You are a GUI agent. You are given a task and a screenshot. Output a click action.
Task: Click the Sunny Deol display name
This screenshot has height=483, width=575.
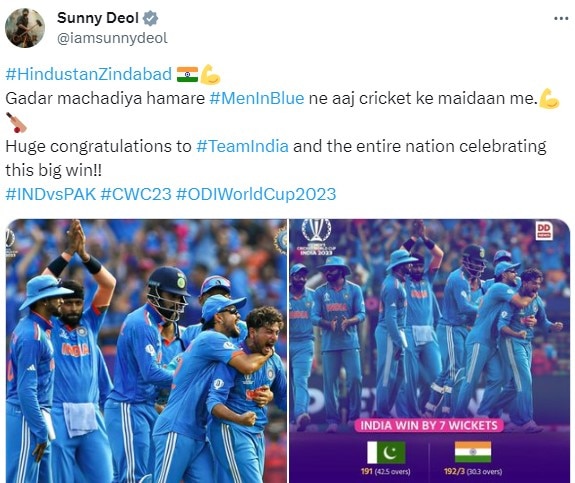pos(98,18)
